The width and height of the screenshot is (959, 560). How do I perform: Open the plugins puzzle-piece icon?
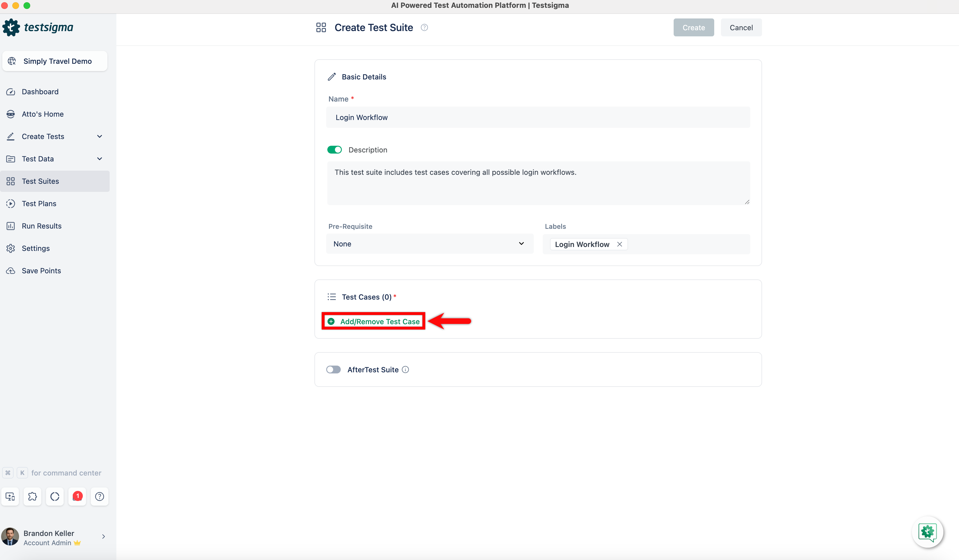click(x=32, y=497)
